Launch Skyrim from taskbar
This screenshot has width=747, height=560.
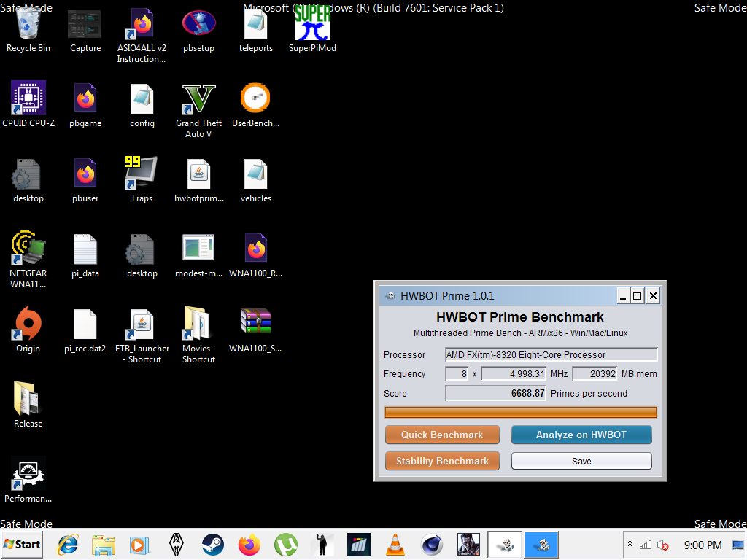click(177, 545)
